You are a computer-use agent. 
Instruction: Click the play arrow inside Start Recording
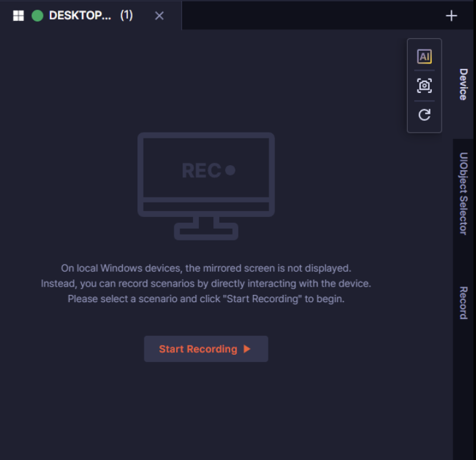pyautogui.click(x=247, y=349)
